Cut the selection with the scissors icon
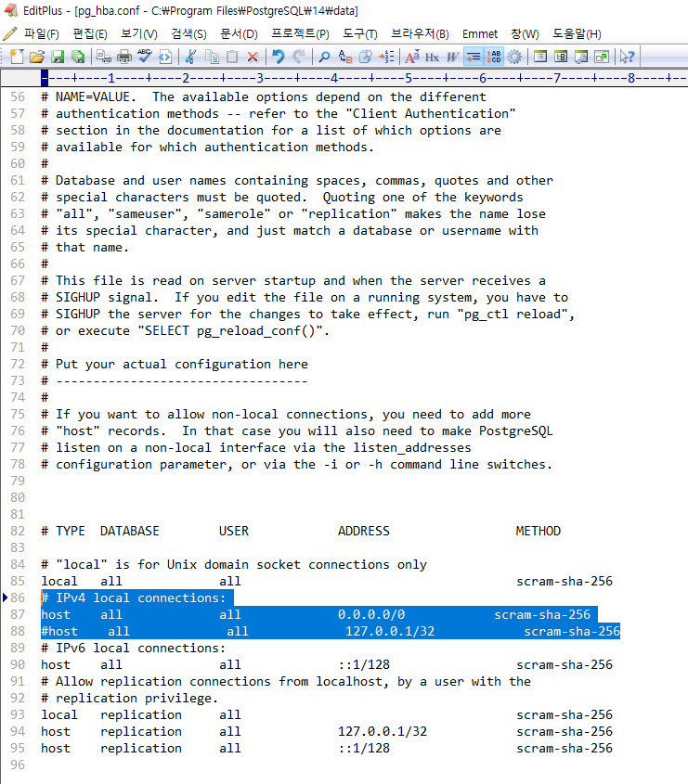 [190, 57]
